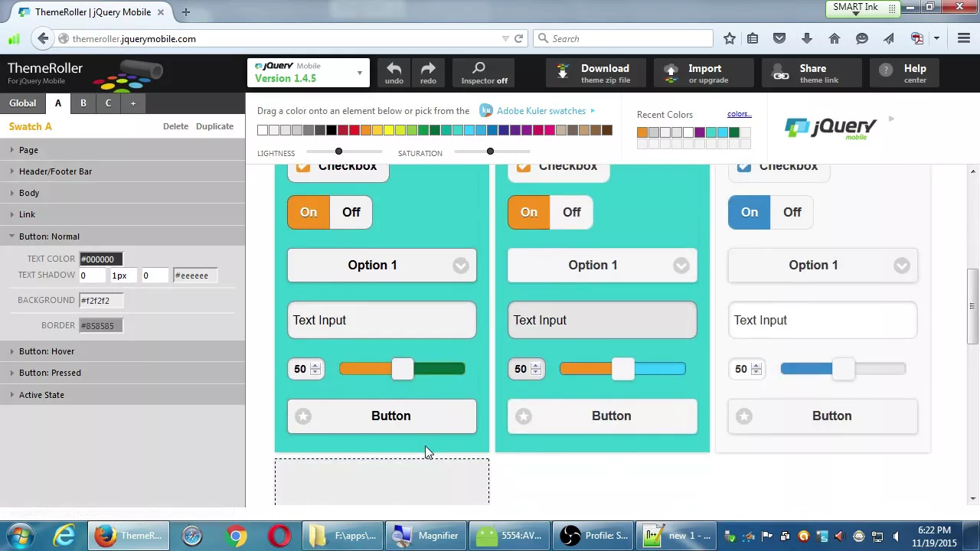The height and width of the screenshot is (551, 980).
Task: Click the Lightness slider handle
Action: point(338,152)
